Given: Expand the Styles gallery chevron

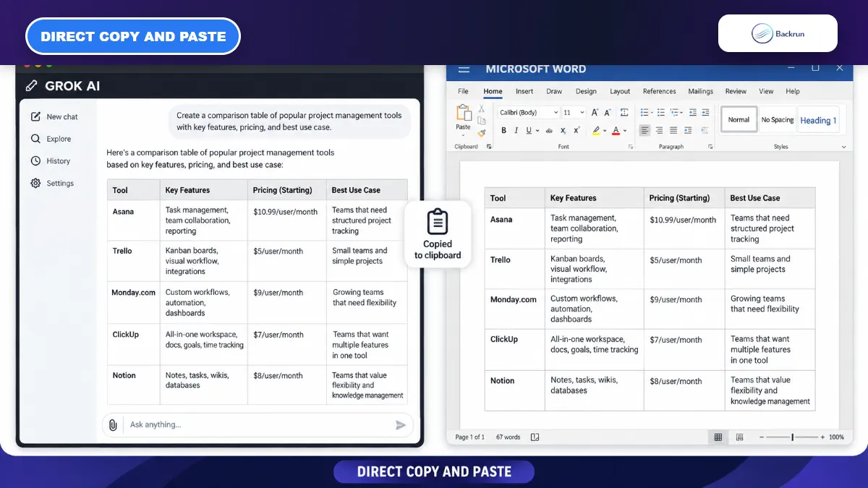Looking at the screenshot, I should (843, 147).
